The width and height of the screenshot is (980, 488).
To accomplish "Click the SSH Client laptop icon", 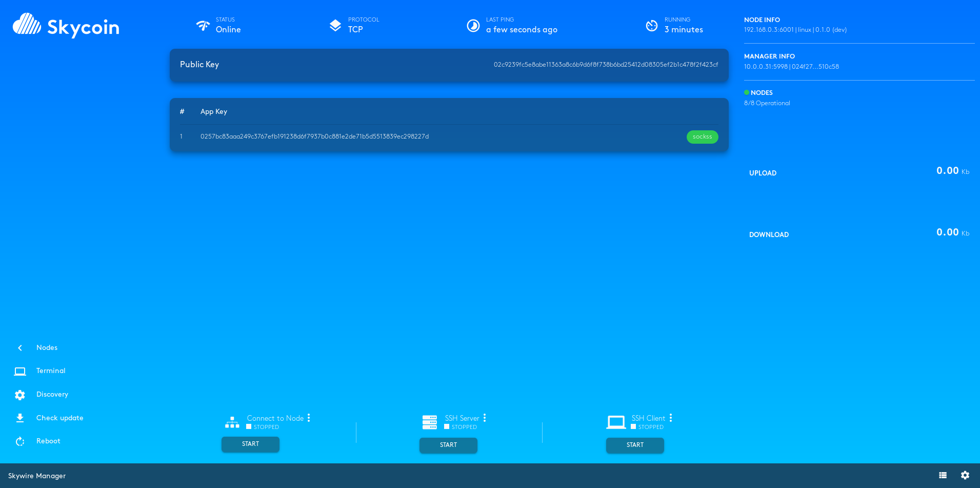I will click(x=616, y=422).
